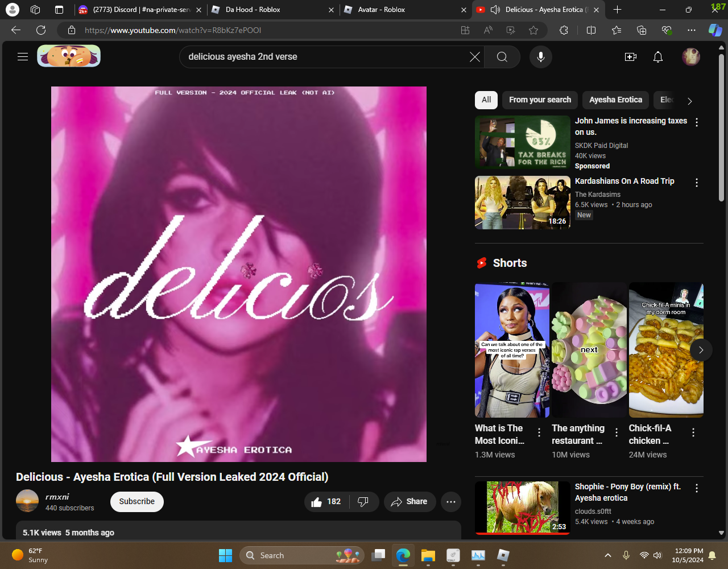728x569 pixels.
Task: Click the taskbar Search box
Action: (x=302, y=555)
